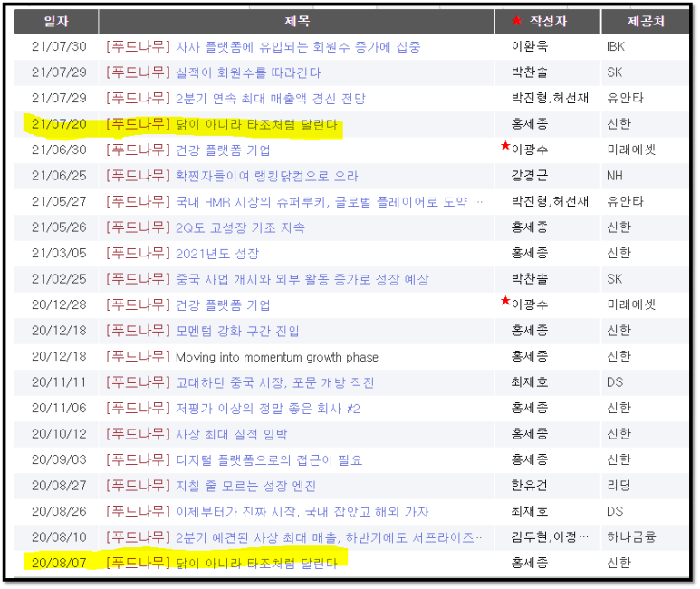Viewport: 700px width, 589px height.
Task: Open report 'Moving into momentum growth phase'
Action: tap(277, 357)
